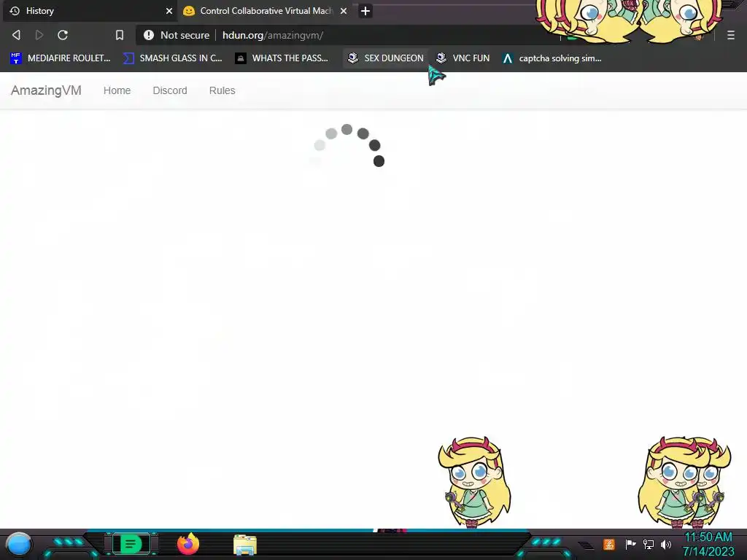Switch to Control Collaborative Virtual Machine tab
The image size is (747, 560).
point(266,11)
